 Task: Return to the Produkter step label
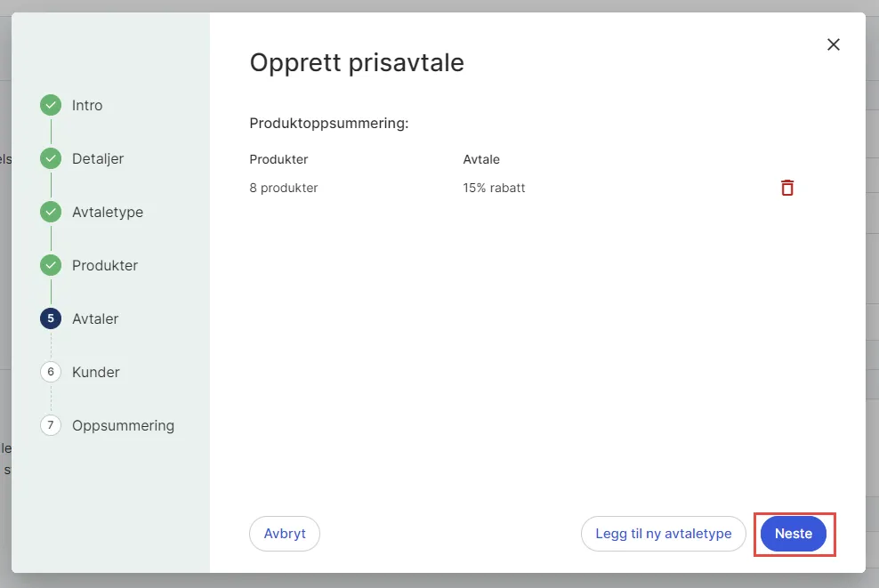point(105,265)
